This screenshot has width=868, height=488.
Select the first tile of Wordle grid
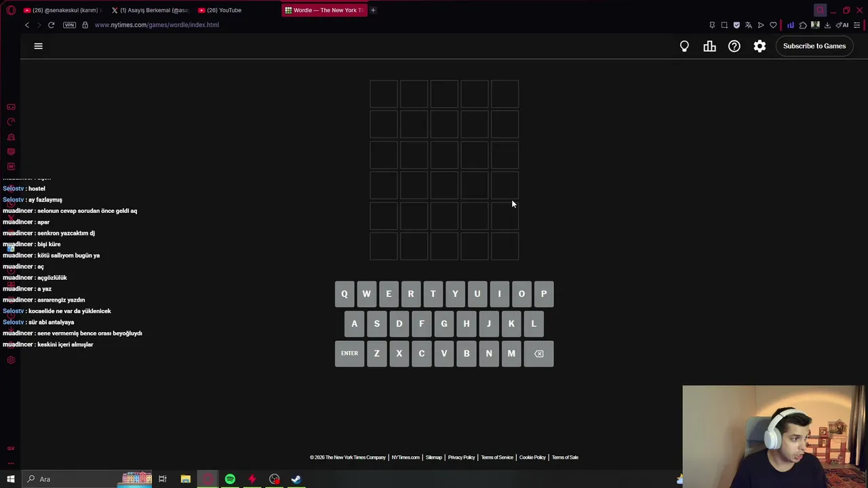tap(384, 94)
